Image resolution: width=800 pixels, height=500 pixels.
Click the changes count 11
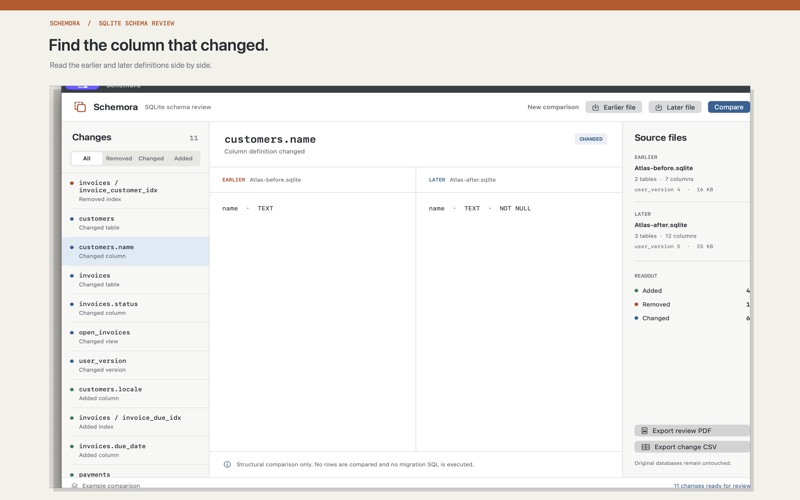[193, 138]
